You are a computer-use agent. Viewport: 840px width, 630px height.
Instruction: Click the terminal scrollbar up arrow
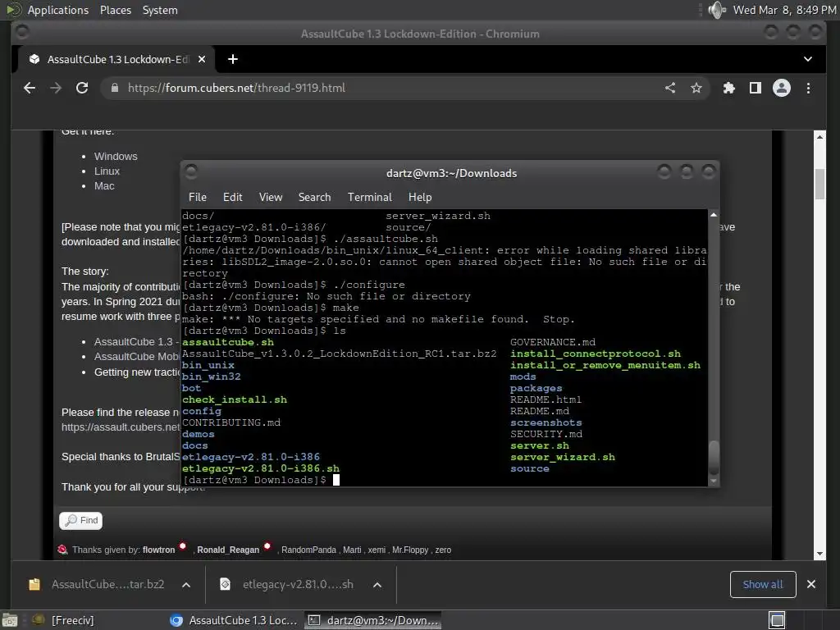[714, 215]
